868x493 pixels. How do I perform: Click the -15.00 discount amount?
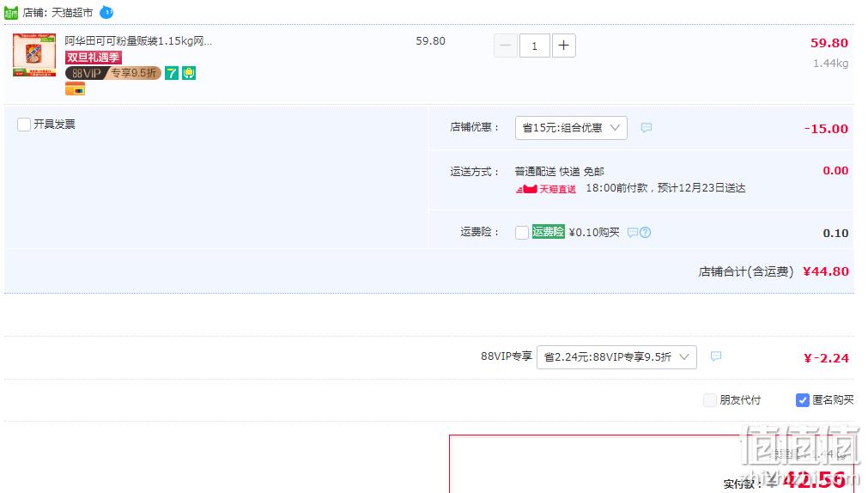pos(826,129)
